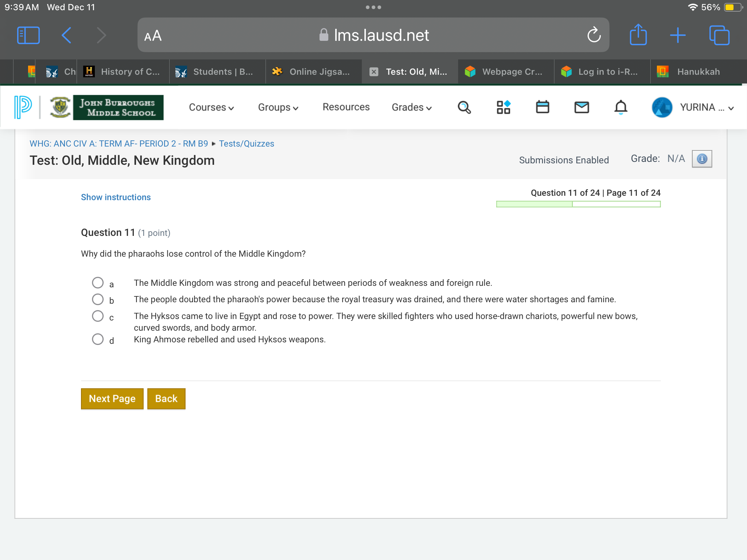Open the Resources menu item
The width and height of the screenshot is (747, 560).
346,107
